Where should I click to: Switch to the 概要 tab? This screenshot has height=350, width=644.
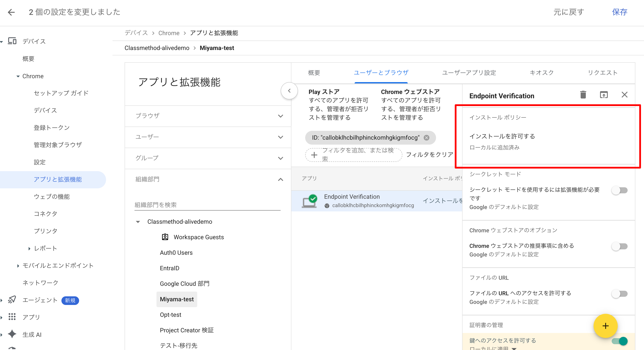click(x=314, y=73)
